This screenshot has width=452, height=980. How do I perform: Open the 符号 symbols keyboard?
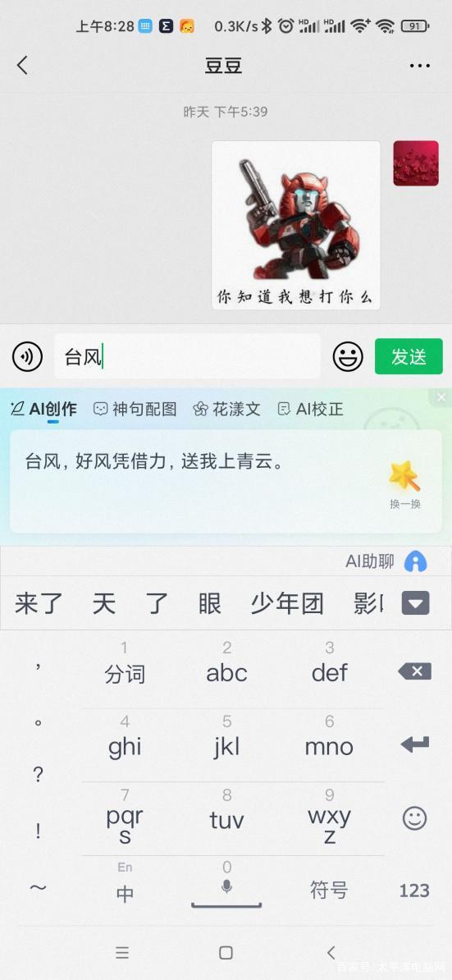coord(329,890)
